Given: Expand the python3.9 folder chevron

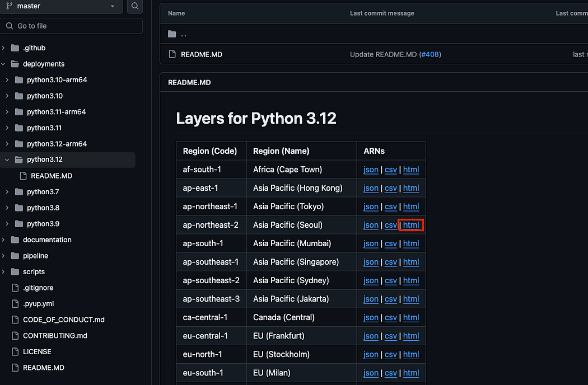Looking at the screenshot, I should click(7, 224).
